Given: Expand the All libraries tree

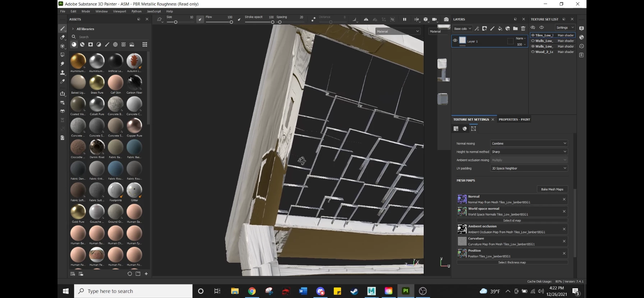Looking at the screenshot, I should point(73,29).
